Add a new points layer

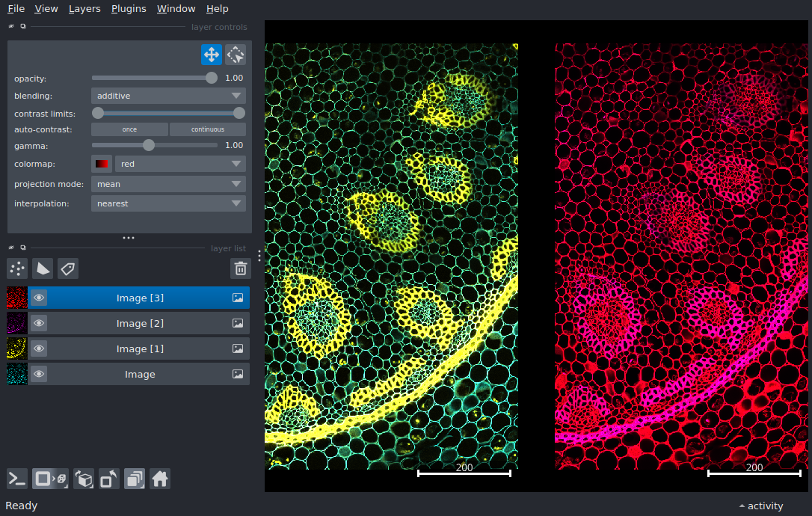click(17, 268)
